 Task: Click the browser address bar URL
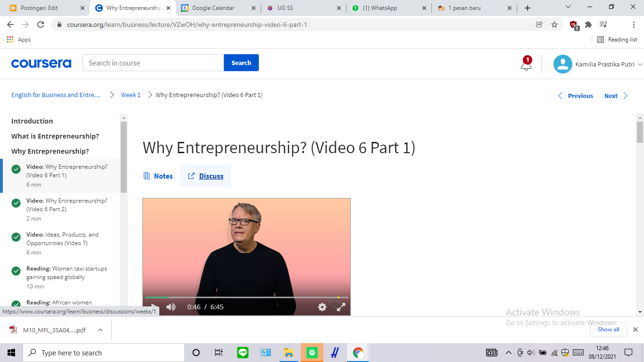(x=187, y=25)
